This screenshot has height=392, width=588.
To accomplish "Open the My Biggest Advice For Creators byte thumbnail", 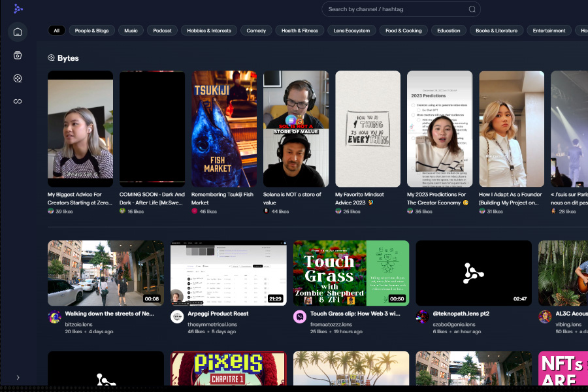I will coord(80,129).
